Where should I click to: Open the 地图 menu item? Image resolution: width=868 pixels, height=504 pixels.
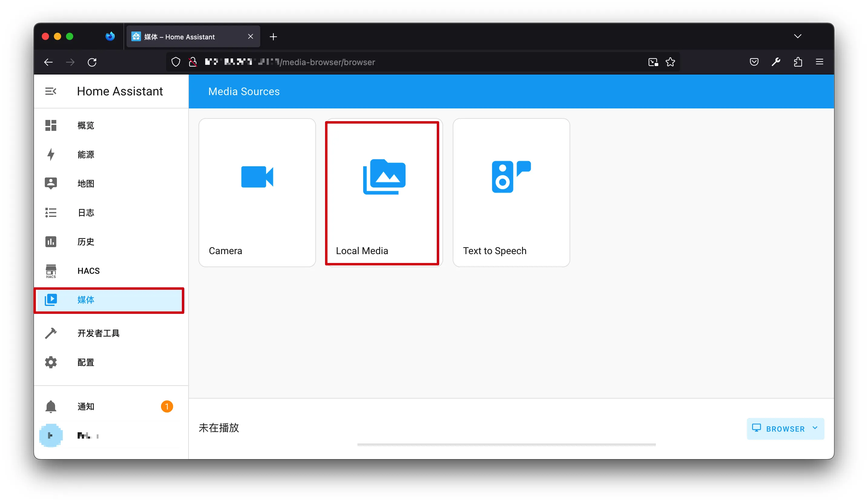click(111, 184)
